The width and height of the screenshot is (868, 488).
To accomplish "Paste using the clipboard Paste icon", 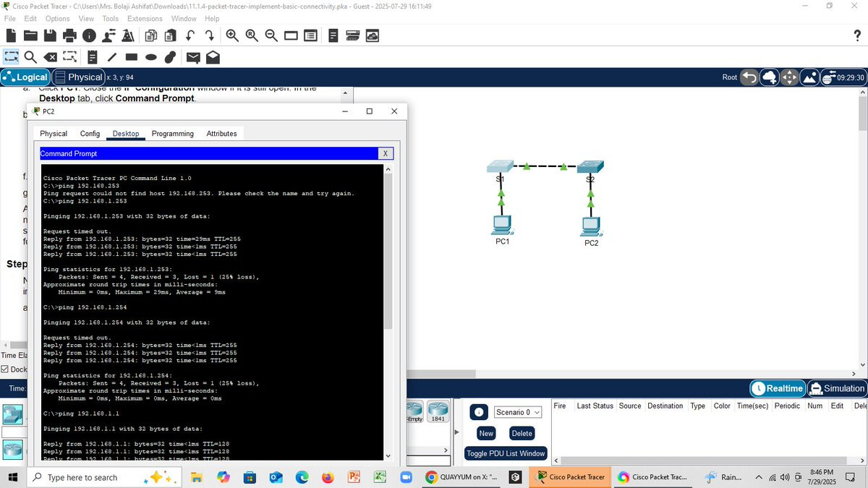I will (171, 35).
